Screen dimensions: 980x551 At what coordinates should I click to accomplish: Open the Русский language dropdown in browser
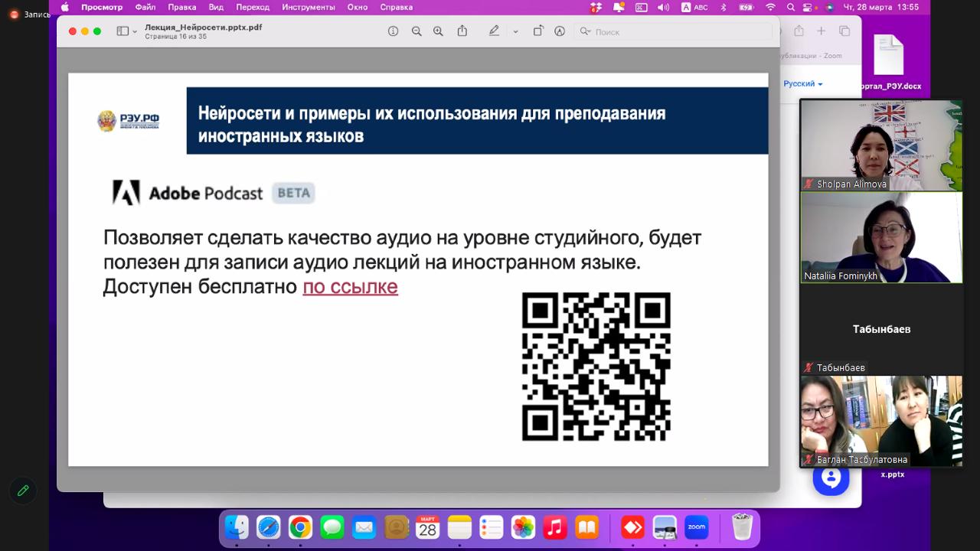pyautogui.click(x=802, y=83)
